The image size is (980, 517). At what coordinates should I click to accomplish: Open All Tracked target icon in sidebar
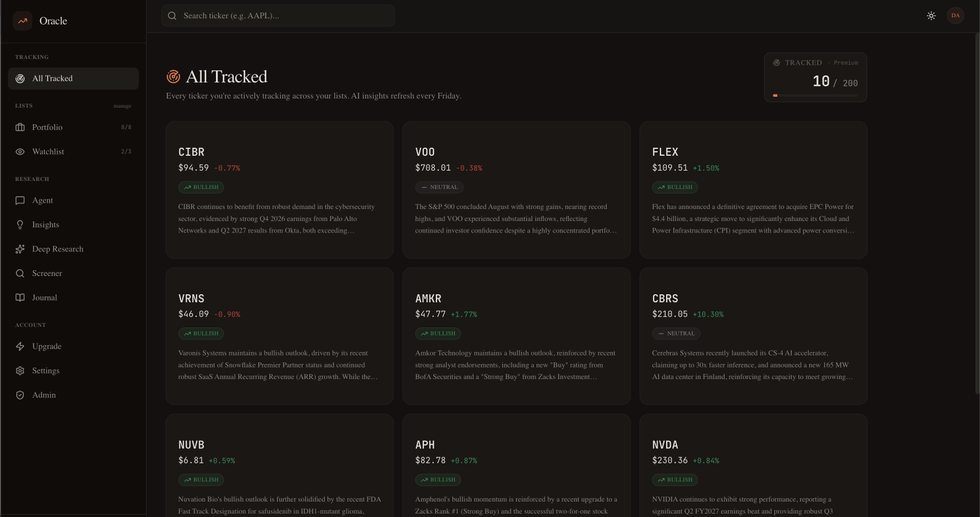point(20,78)
